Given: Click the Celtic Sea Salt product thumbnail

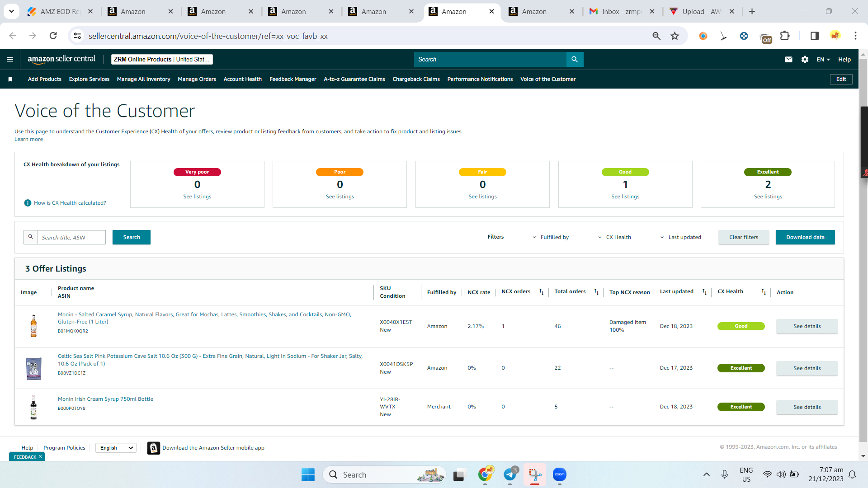Looking at the screenshot, I should pyautogui.click(x=33, y=368).
